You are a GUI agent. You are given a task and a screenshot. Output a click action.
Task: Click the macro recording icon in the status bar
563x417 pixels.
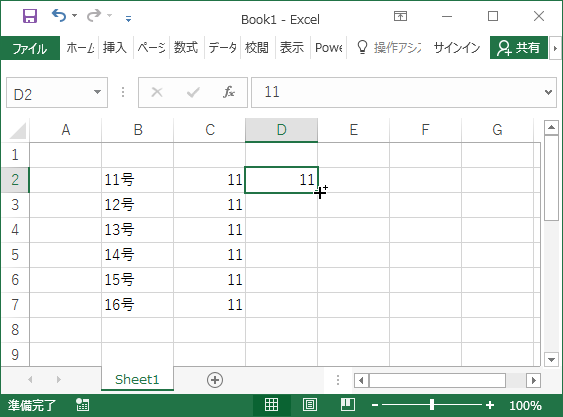click(x=83, y=405)
